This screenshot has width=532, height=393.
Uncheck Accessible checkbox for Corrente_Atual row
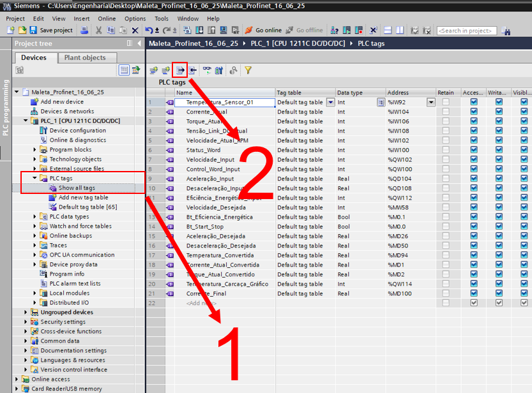pos(474,112)
